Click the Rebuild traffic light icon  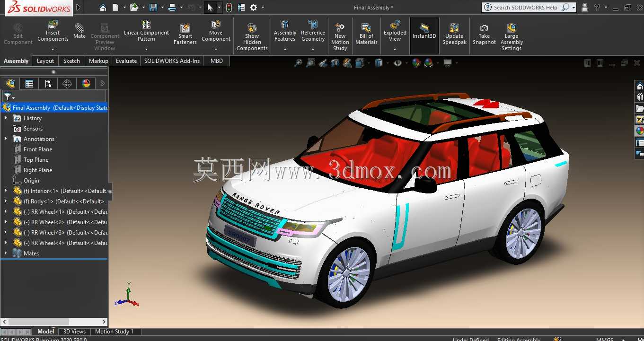tap(229, 8)
